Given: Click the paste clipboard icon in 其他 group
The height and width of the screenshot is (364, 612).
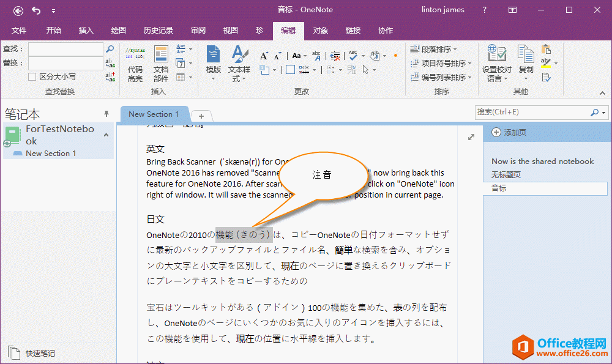Looking at the screenshot, I should pyautogui.click(x=546, y=49).
